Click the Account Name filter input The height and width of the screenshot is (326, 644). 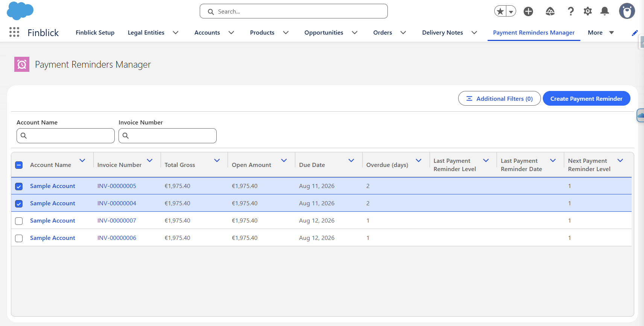tap(65, 136)
